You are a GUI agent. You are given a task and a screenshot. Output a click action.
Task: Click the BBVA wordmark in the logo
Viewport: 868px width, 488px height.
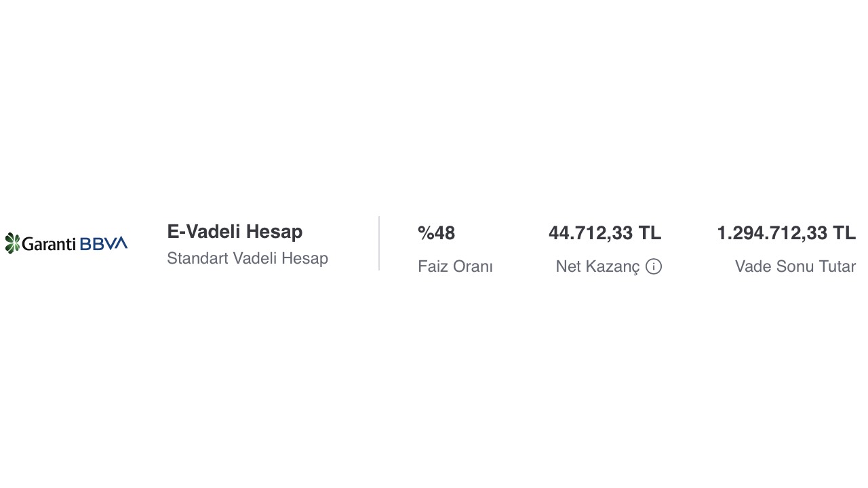click(x=104, y=243)
